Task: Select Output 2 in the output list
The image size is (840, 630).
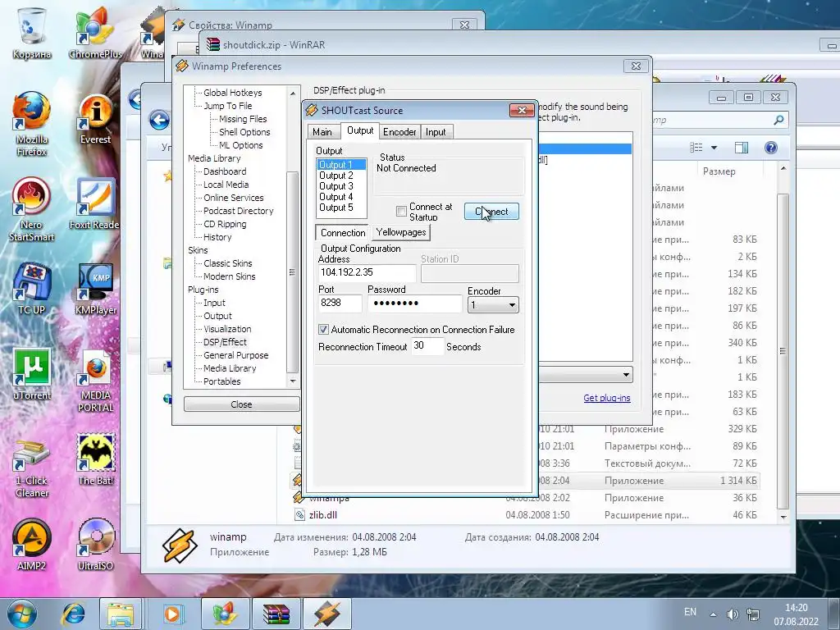Action: click(336, 176)
